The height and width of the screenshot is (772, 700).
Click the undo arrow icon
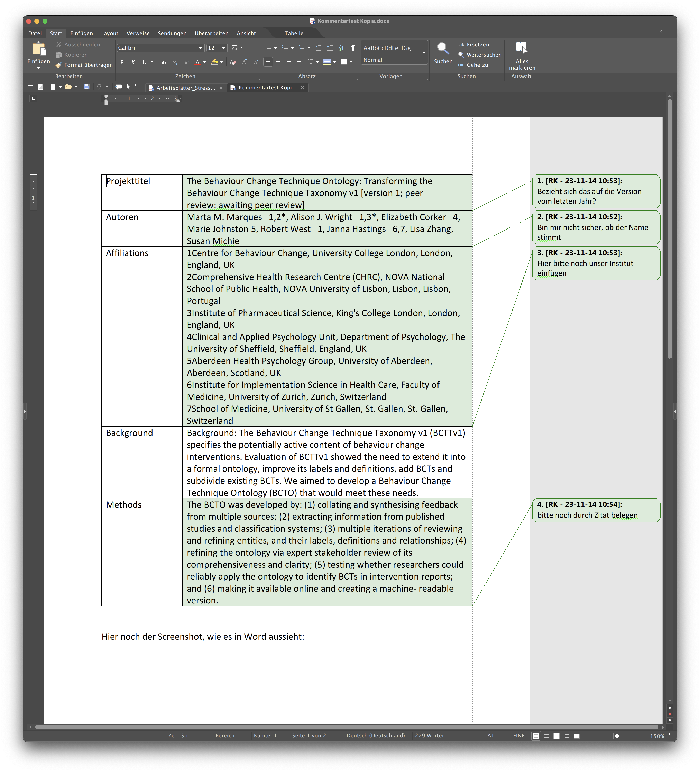(x=98, y=87)
